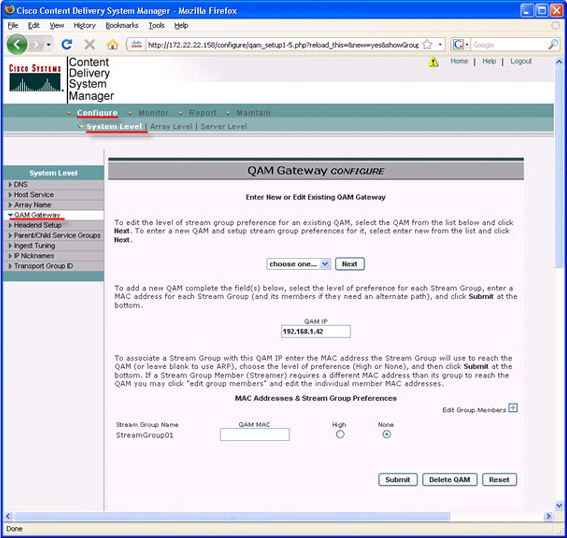Open the address bar history dropdown arrow
Viewport: 567px width, 538px height.
pos(440,45)
